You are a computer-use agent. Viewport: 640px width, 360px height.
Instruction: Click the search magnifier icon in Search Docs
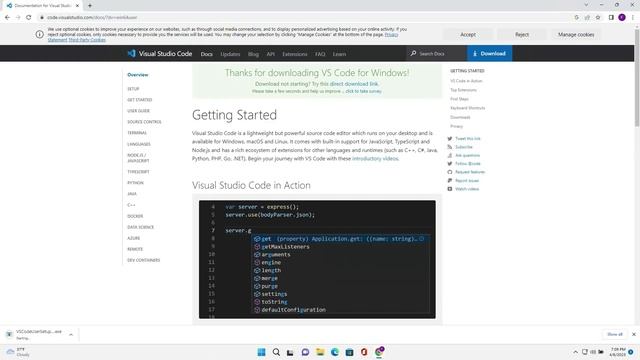point(413,53)
